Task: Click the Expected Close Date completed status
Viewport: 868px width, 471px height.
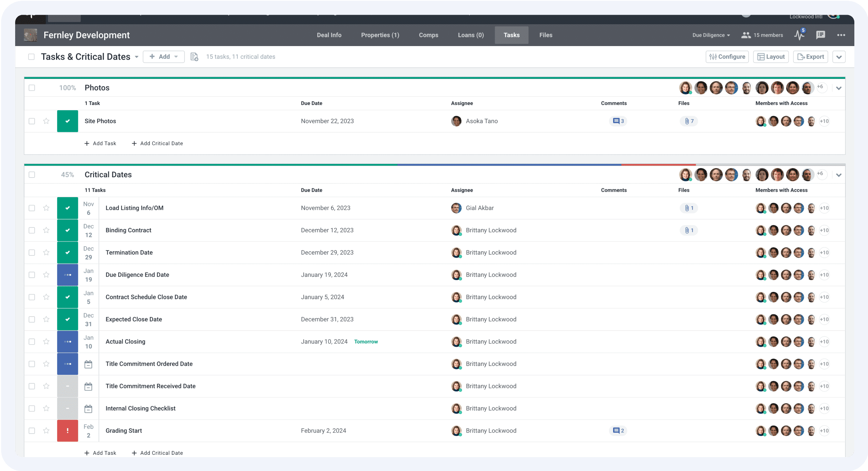Action: coord(68,319)
